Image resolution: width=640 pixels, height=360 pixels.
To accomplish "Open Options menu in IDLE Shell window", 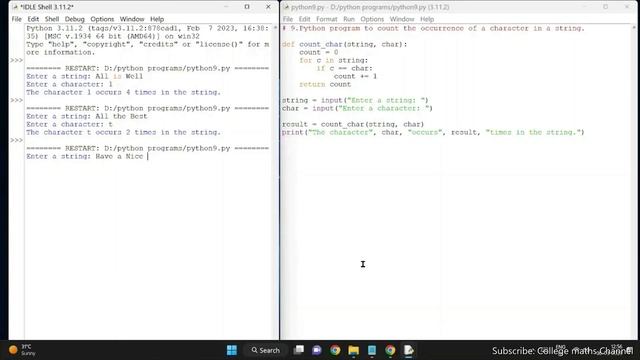I will click(x=102, y=19).
